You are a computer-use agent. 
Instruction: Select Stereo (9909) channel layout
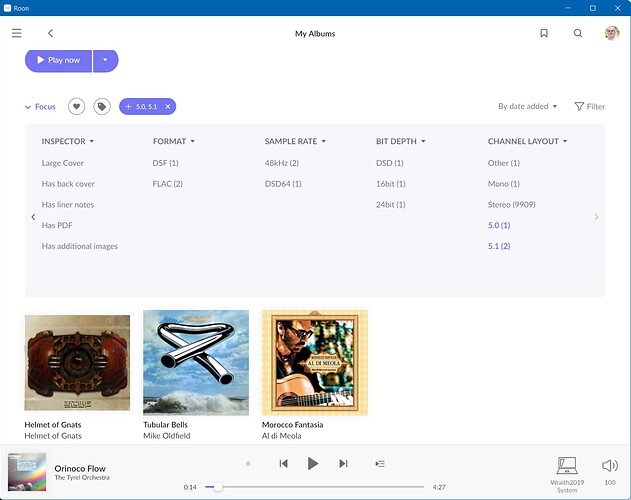click(x=511, y=205)
